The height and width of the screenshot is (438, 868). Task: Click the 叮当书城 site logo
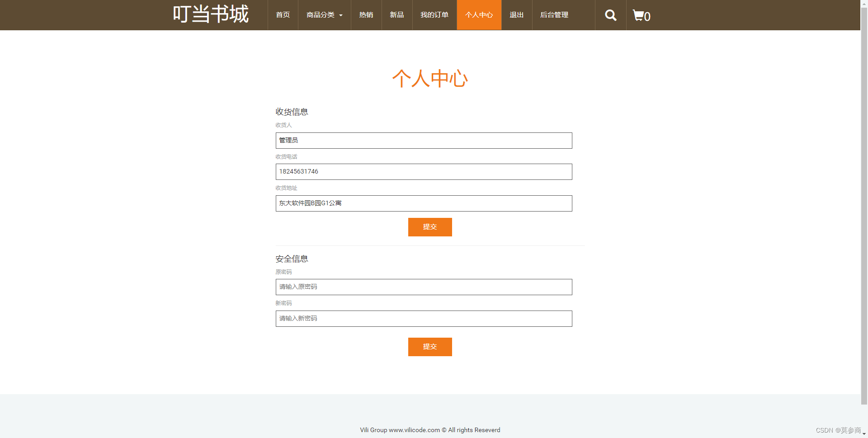point(210,14)
